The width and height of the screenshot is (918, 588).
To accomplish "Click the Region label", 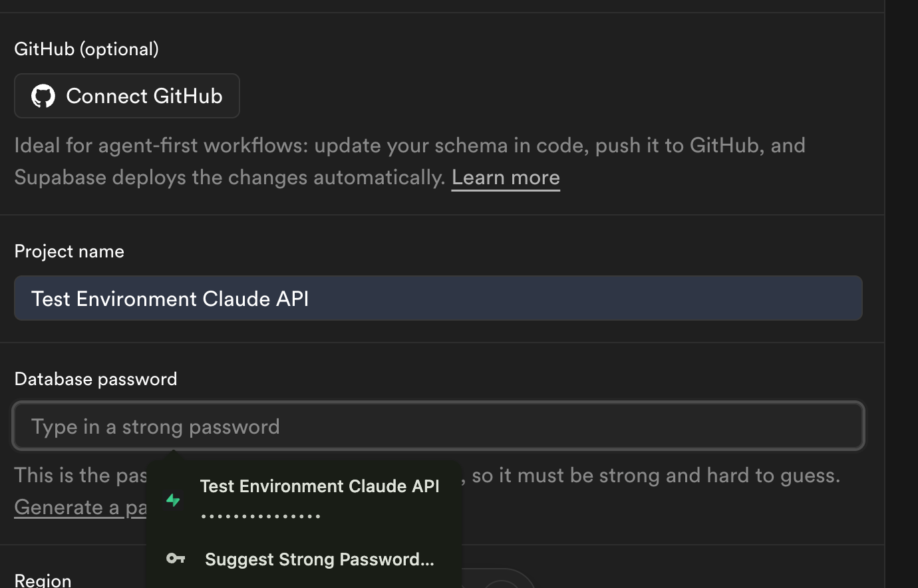I will [x=43, y=580].
